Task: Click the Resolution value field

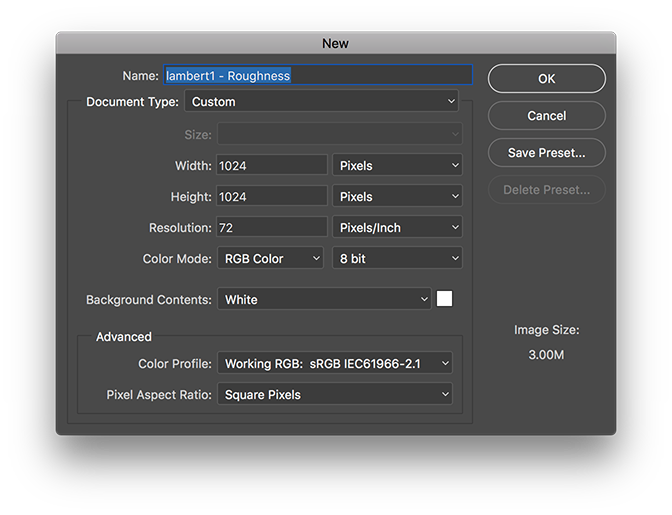Action: point(272,228)
